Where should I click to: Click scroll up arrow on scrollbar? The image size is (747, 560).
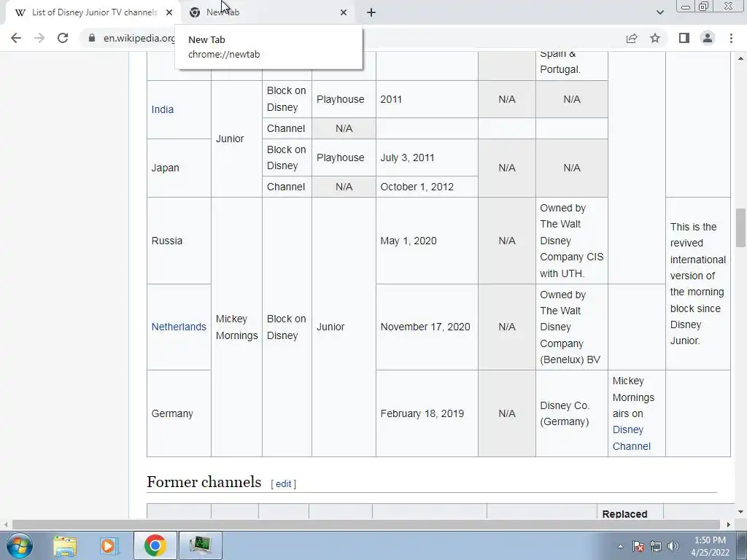click(740, 58)
